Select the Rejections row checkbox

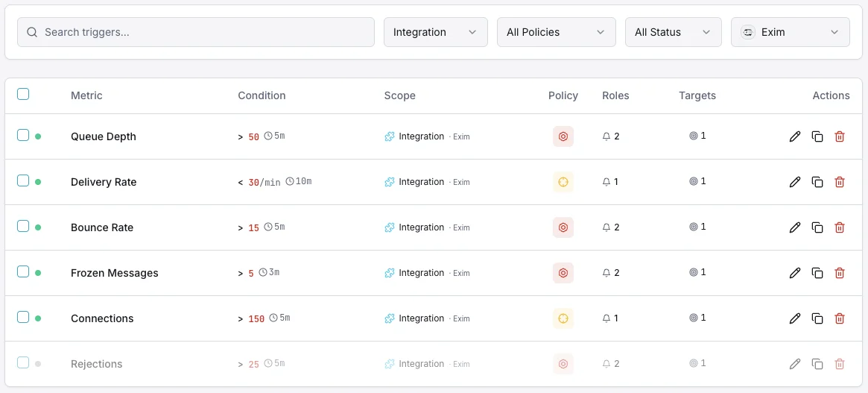coord(22,362)
